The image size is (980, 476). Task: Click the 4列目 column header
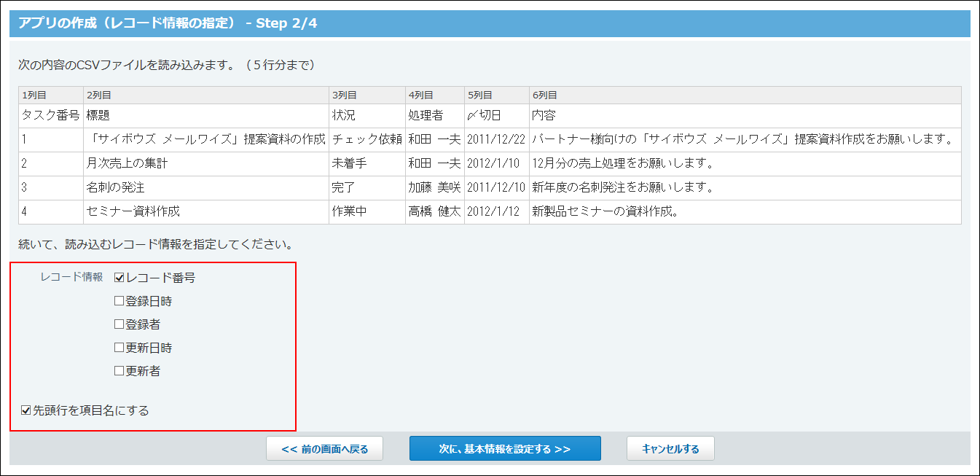coord(435,95)
